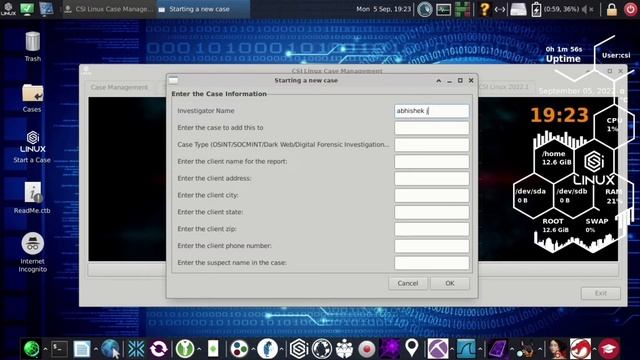
Task: Open Case Management tab in background window
Action: [119, 87]
